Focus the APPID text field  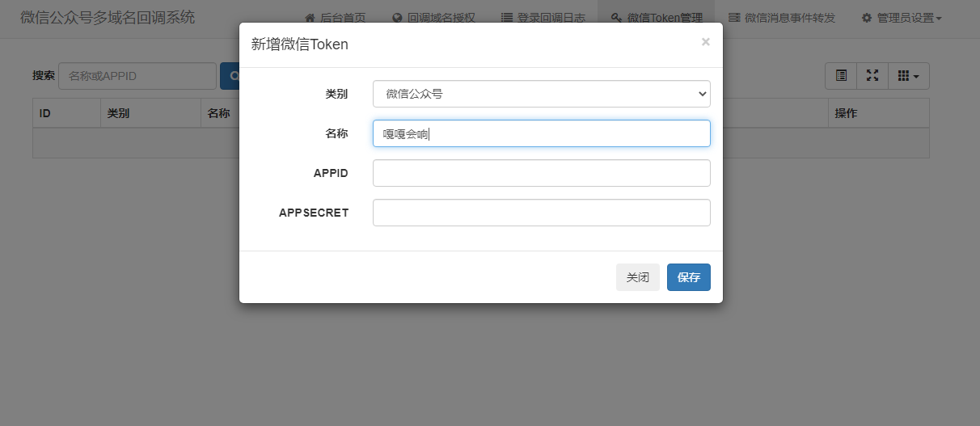click(541, 173)
